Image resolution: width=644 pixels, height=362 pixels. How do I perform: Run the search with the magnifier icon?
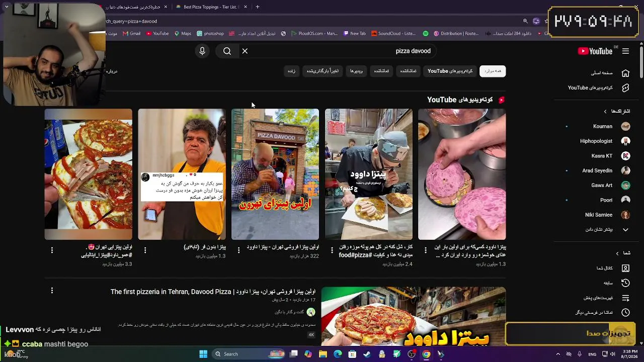[x=227, y=51]
